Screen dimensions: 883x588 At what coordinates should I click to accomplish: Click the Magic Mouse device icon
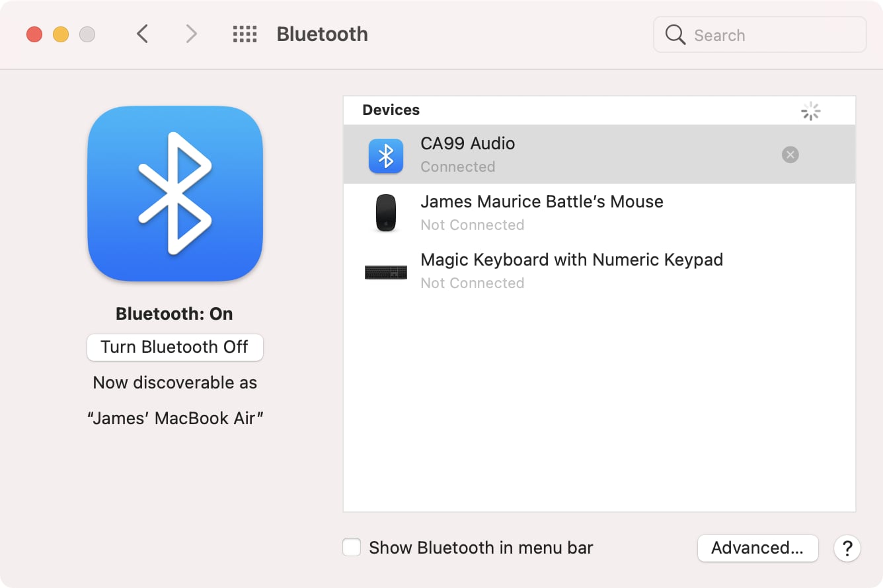(386, 213)
